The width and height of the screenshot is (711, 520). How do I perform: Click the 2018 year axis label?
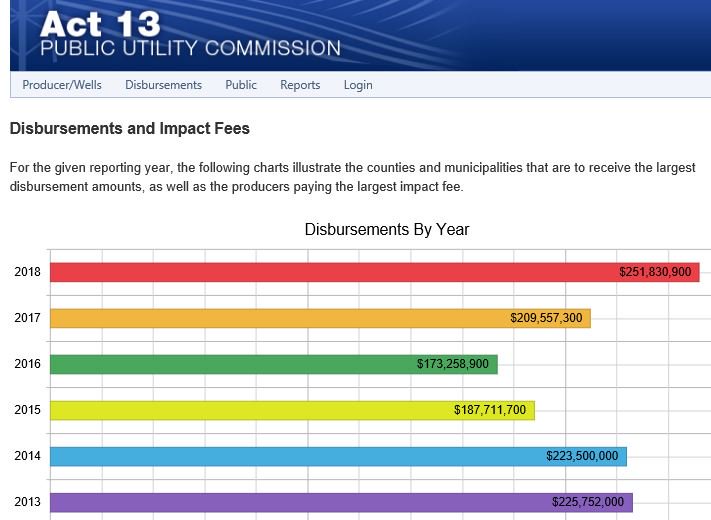tap(28, 272)
